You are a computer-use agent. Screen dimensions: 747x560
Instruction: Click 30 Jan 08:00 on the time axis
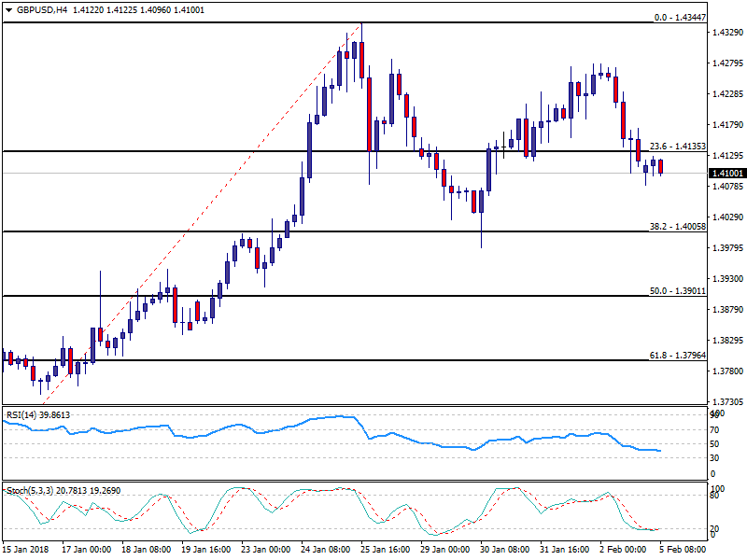(x=507, y=551)
